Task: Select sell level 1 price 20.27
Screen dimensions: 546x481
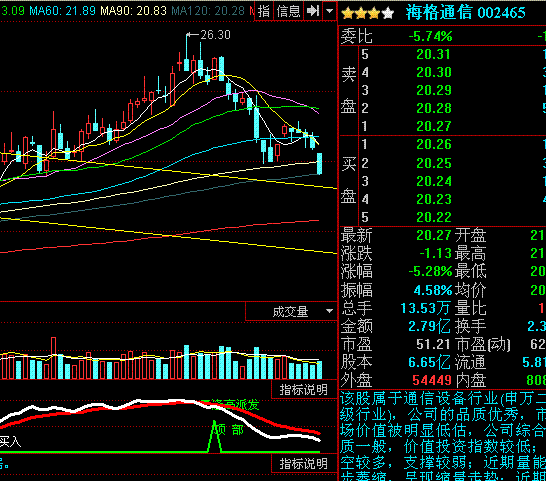Action: (x=434, y=126)
